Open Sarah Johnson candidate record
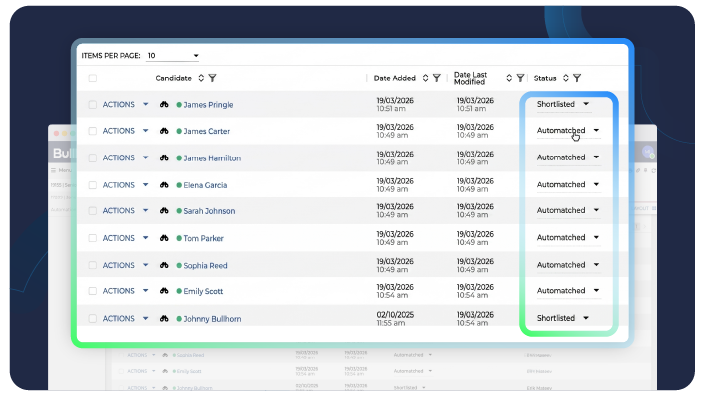705x396 pixels. pyautogui.click(x=209, y=211)
